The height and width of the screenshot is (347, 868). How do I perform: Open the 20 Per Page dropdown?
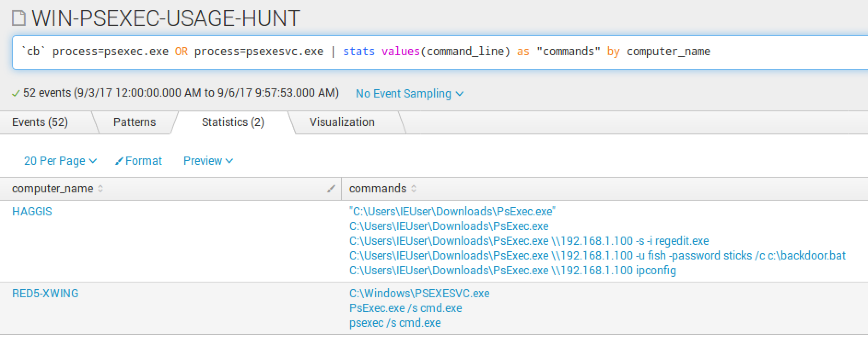pos(60,161)
